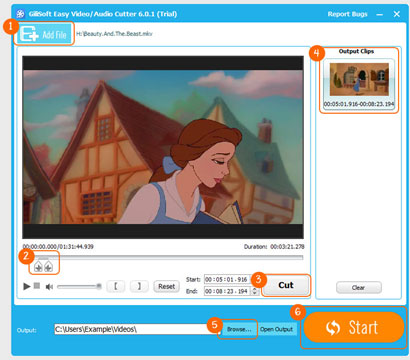The image size is (410, 360).
Task: Click the clip time range 00:05:01.916-00:08:23.194
Action: (359, 104)
